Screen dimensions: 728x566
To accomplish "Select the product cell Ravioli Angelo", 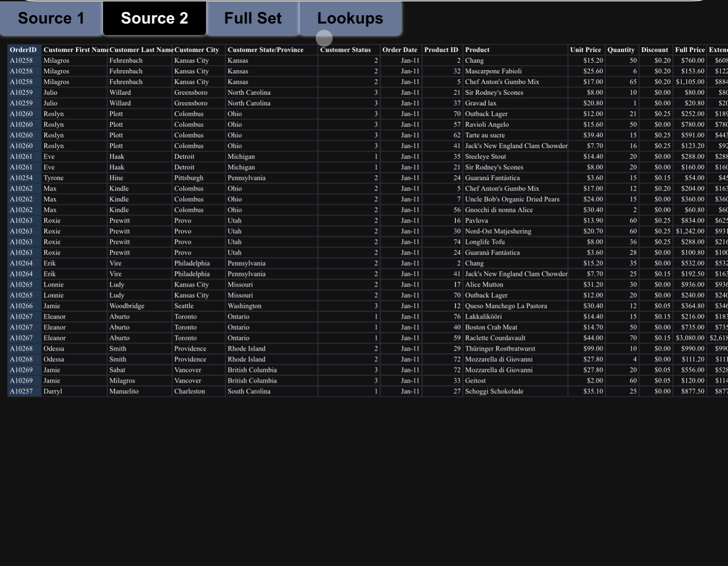I will [x=515, y=124].
